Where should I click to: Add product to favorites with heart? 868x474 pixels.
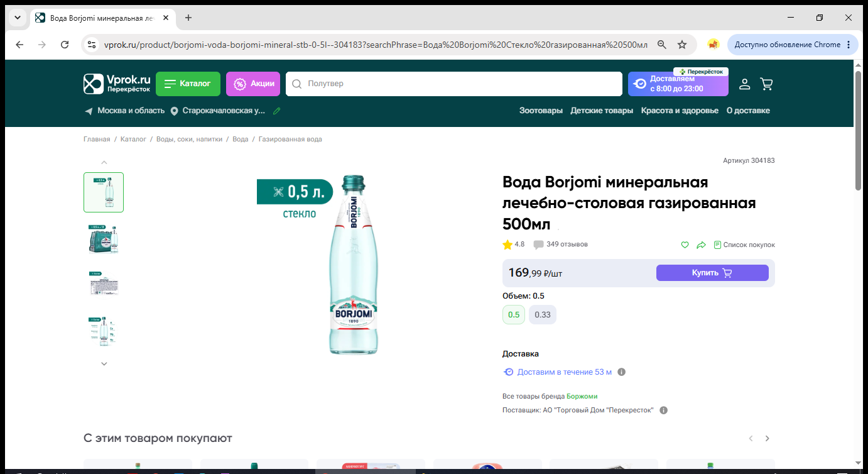pos(685,245)
